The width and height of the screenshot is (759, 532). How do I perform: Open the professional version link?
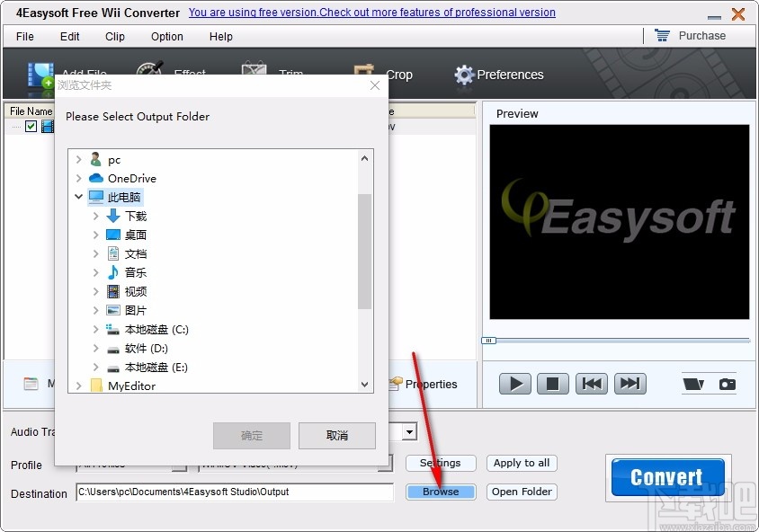(x=371, y=13)
